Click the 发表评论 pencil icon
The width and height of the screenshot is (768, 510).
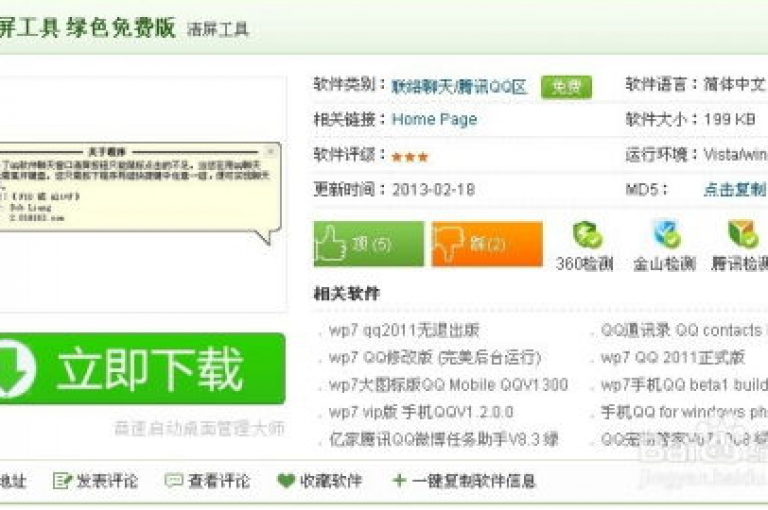tap(62, 481)
